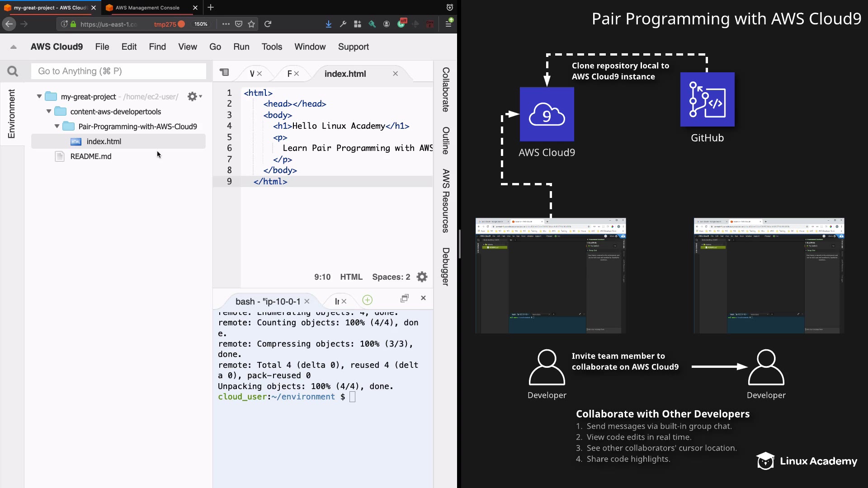Screen dimensions: 868x488
Task: Click the Go to Anything search field
Action: click(x=118, y=71)
